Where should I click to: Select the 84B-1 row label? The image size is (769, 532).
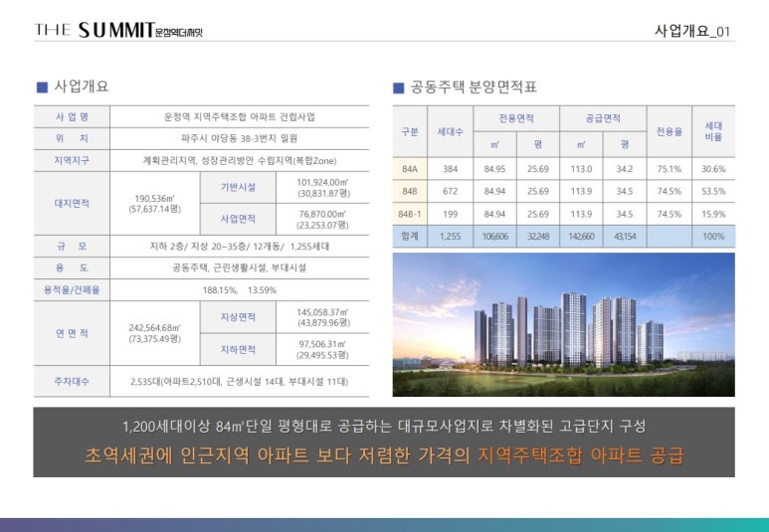410,214
